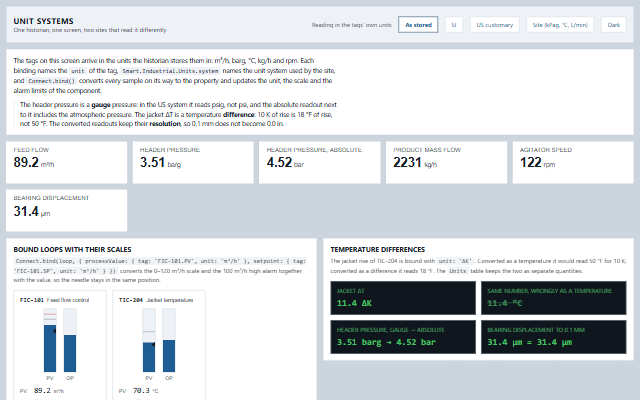
Task: Click the TIC-204 OP bar gauge
Action: (169, 340)
